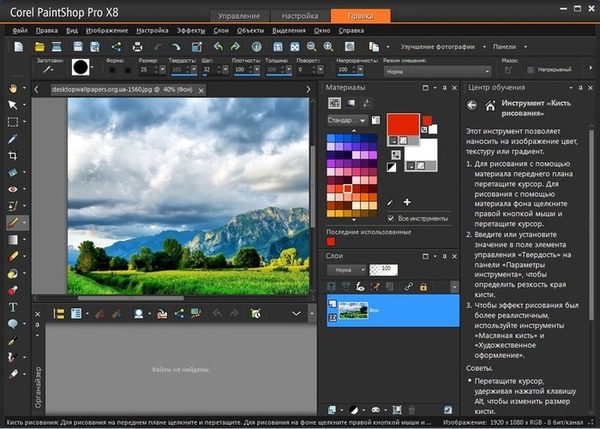This screenshot has height=429, width=600.
Task: Click the red foreground color swatch
Action: pos(401,126)
